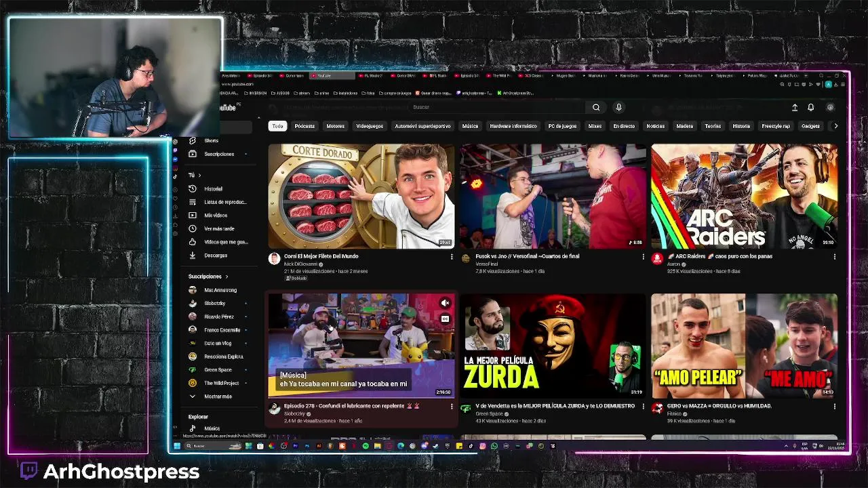
Task: Select the Noticias category chip
Action: pos(656,126)
